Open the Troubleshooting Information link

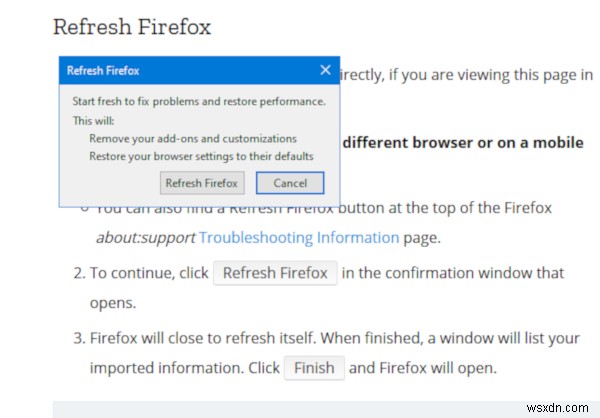[299, 238]
